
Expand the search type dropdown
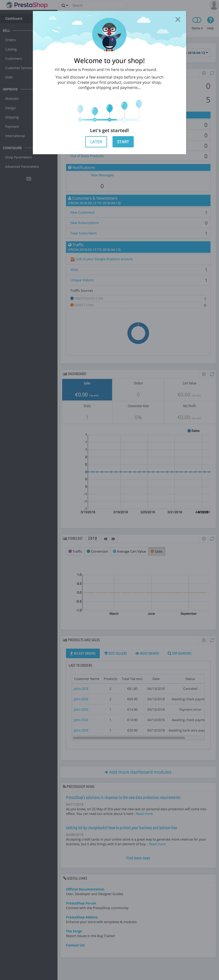coord(65,5)
